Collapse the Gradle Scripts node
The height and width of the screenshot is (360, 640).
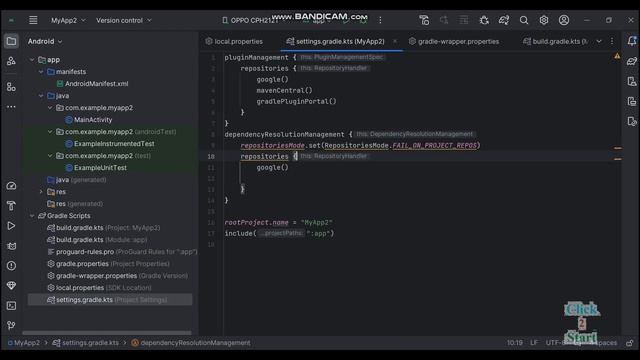point(32,216)
